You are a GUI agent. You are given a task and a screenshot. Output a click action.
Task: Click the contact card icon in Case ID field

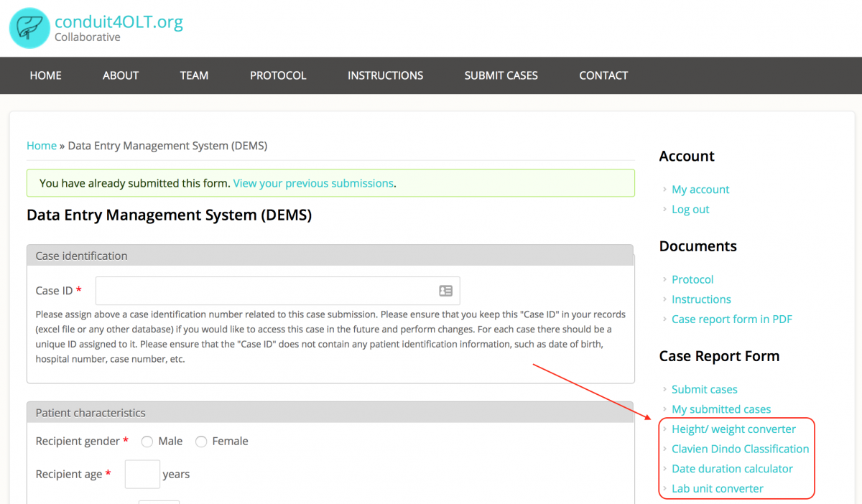coord(445,291)
